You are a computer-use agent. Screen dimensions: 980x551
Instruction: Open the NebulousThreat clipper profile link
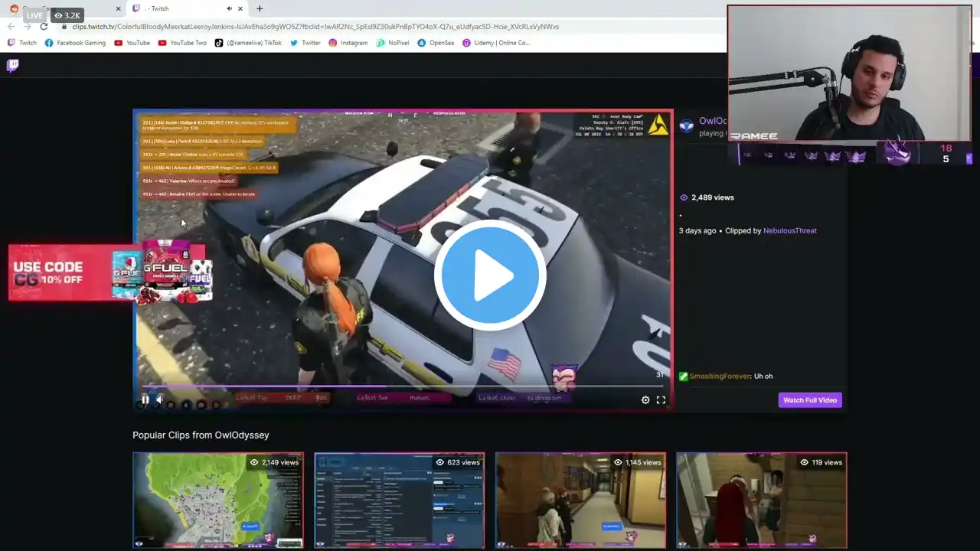pos(789,230)
